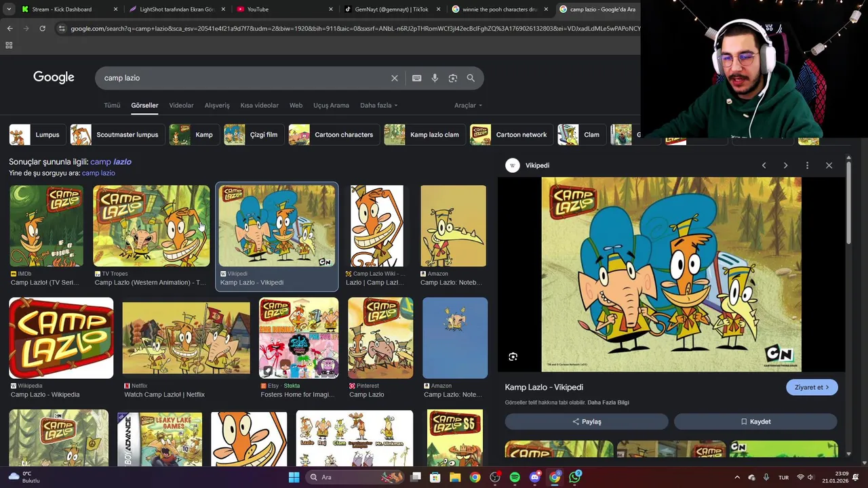Click the preview panel vertical scrollbar
This screenshot has height=488, width=868.
click(848, 203)
